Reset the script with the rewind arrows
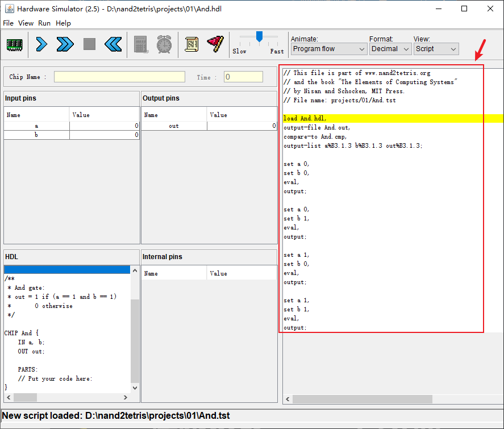504x429 pixels. pyautogui.click(x=113, y=44)
